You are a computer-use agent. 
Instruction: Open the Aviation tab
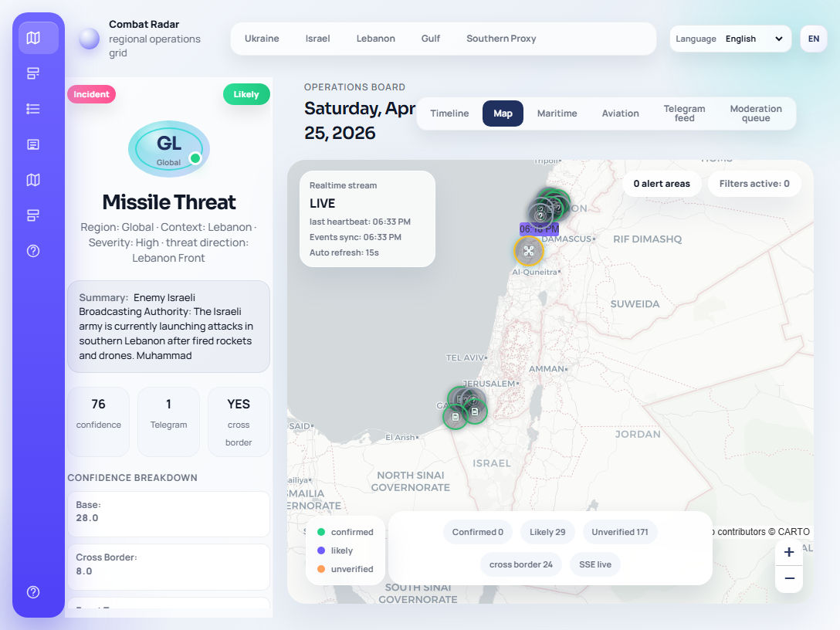pos(621,113)
